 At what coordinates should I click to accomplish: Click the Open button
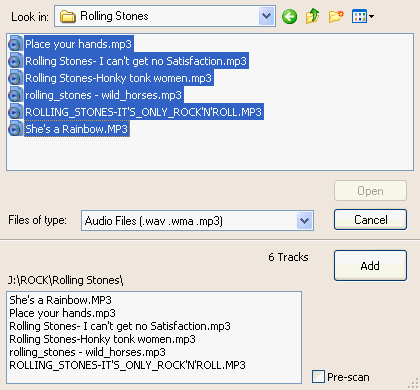(x=370, y=191)
